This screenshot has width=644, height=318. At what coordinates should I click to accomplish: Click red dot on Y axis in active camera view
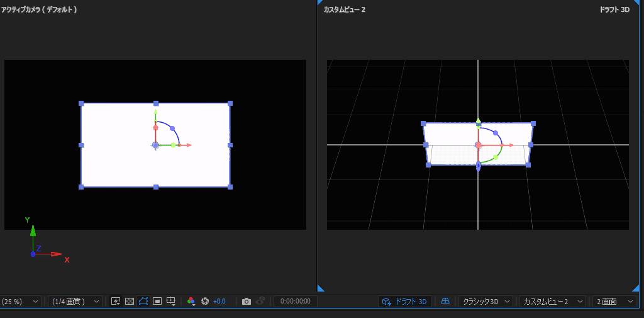pyautogui.click(x=156, y=128)
